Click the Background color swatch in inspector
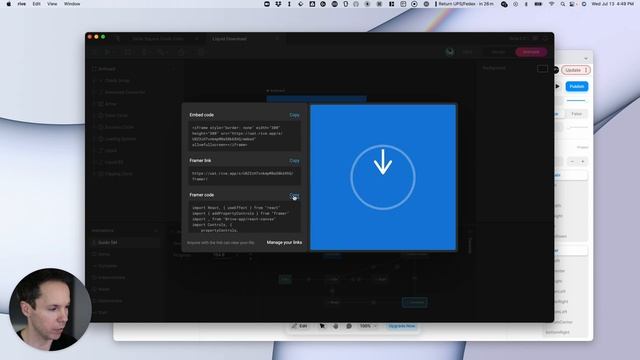This screenshot has height=360, width=640. click(542, 69)
